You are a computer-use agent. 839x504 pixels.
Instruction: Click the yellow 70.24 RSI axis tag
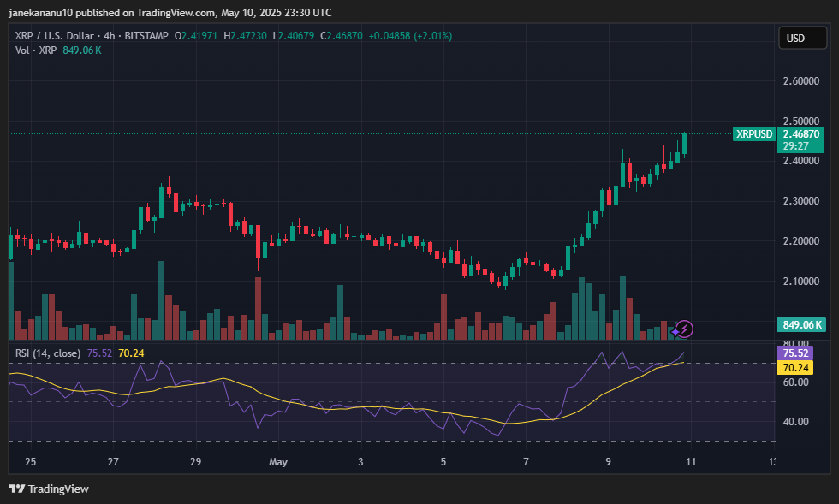795,368
